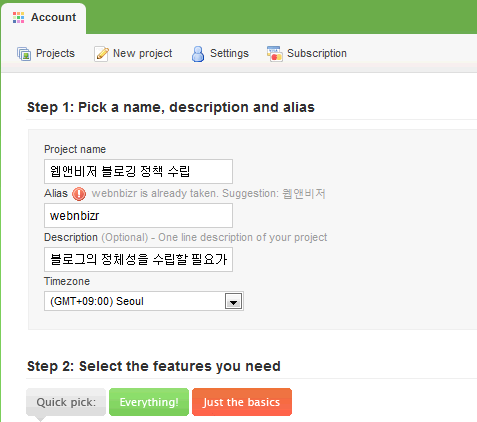Choose the Just the basics button
Viewport: 477px width, 422px height.
point(242,402)
